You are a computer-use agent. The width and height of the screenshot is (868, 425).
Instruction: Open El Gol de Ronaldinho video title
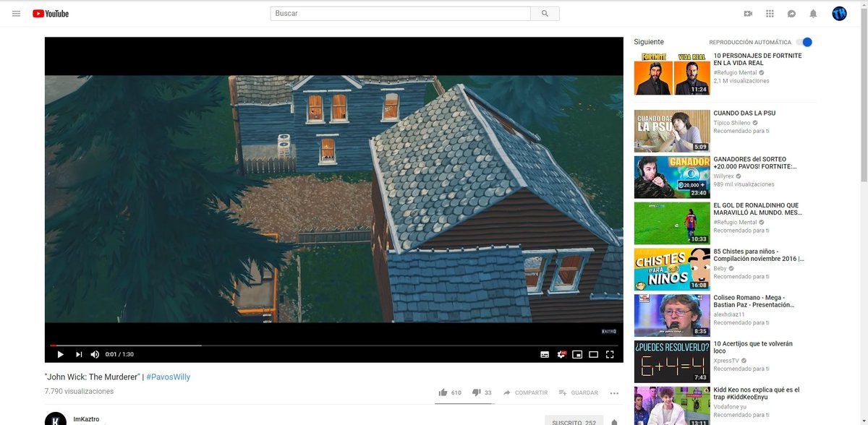757,209
